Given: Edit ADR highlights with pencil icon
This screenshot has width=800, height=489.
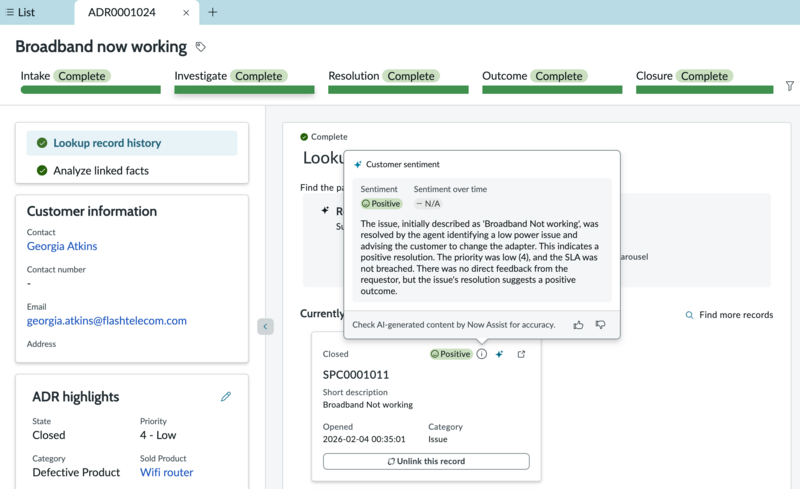Looking at the screenshot, I should [226, 397].
